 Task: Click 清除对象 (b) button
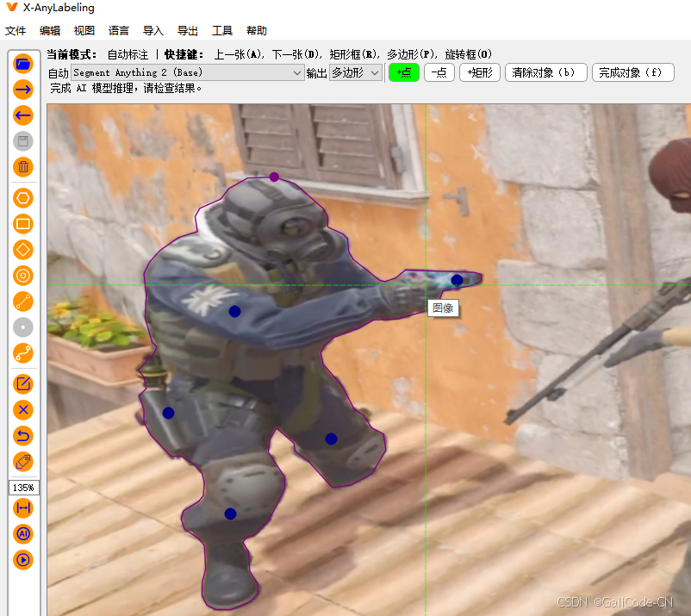click(545, 72)
